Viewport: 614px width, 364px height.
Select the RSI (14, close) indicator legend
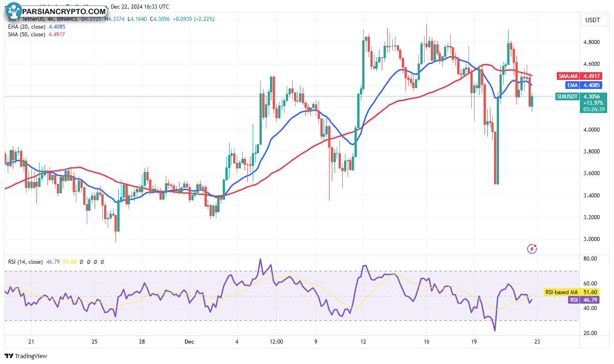(x=25, y=262)
